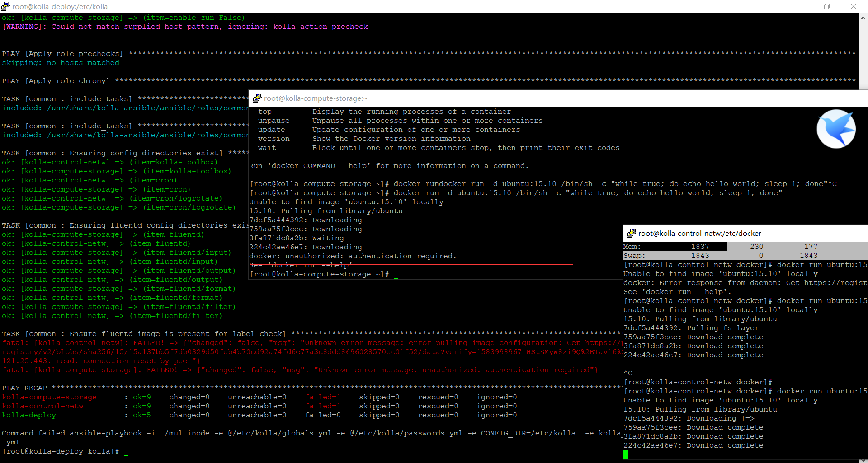Click 'ok: [kolla-control-netw] => (item=kolla-toolbox)'
The width and height of the screenshot is (868, 463).
click(110, 162)
